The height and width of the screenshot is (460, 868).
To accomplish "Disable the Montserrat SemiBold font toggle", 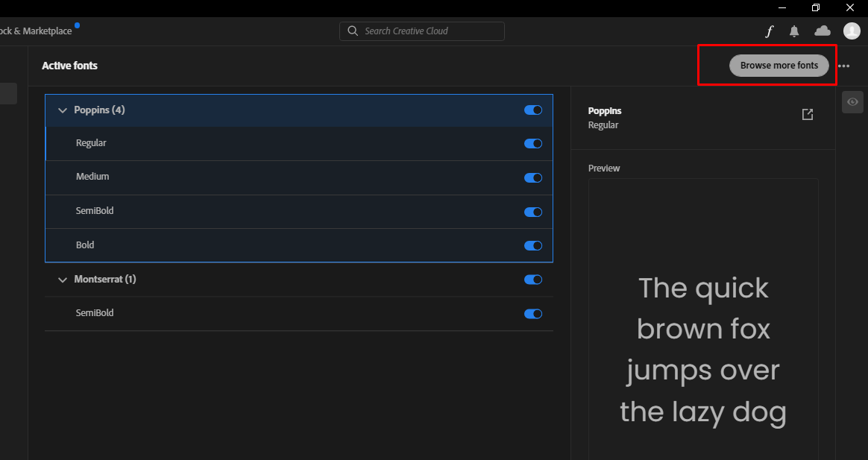I will coord(533,314).
